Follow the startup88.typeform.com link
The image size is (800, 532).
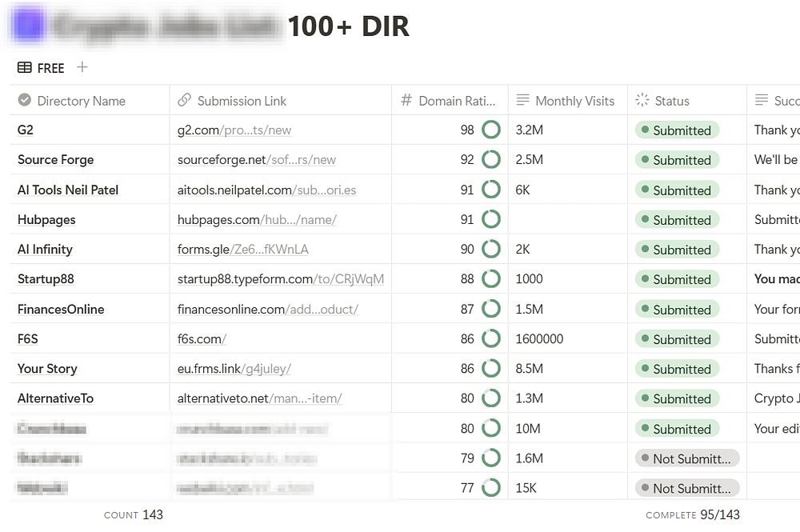tap(281, 279)
